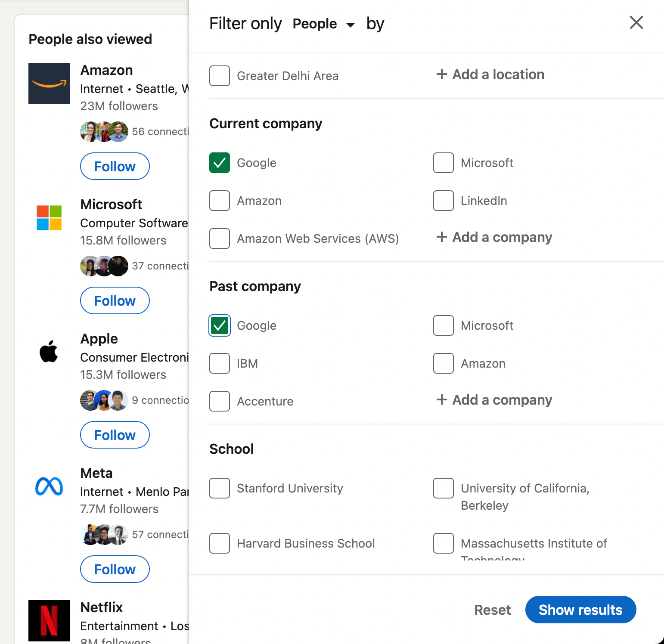664x644 pixels.
Task: Open the Meta company logo
Action: tap(49, 486)
